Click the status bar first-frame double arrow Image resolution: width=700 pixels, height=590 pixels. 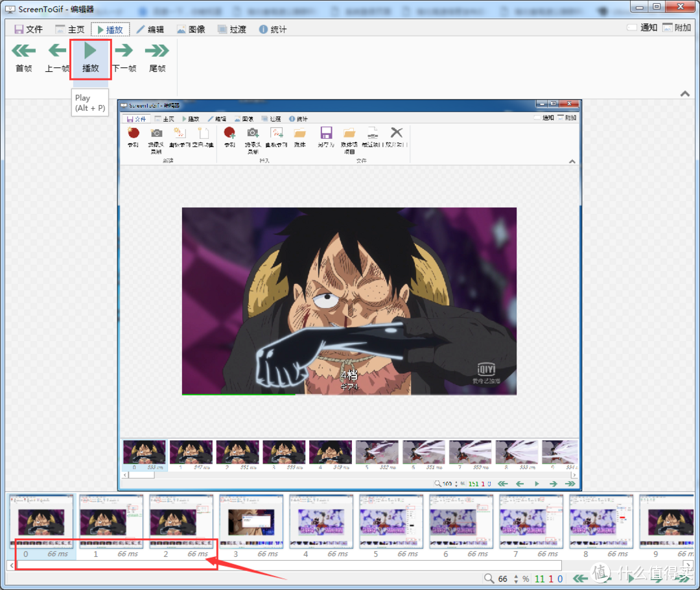(580, 579)
